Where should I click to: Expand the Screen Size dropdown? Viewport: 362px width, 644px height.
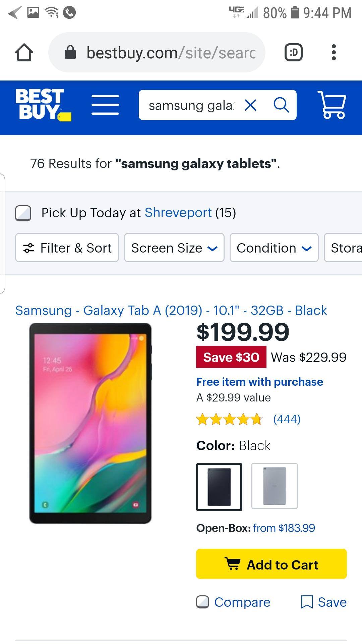[x=174, y=248]
